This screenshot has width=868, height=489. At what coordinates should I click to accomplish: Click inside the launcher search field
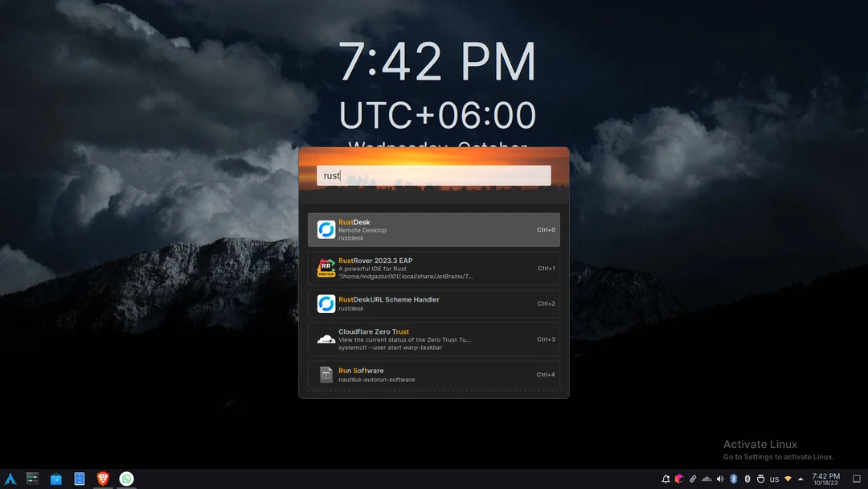pos(434,175)
